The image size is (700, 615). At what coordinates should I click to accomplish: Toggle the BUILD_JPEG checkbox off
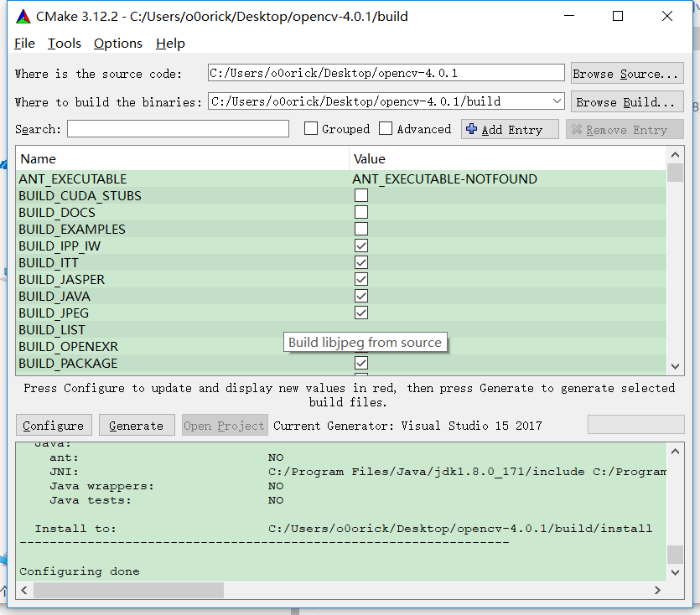click(x=361, y=313)
